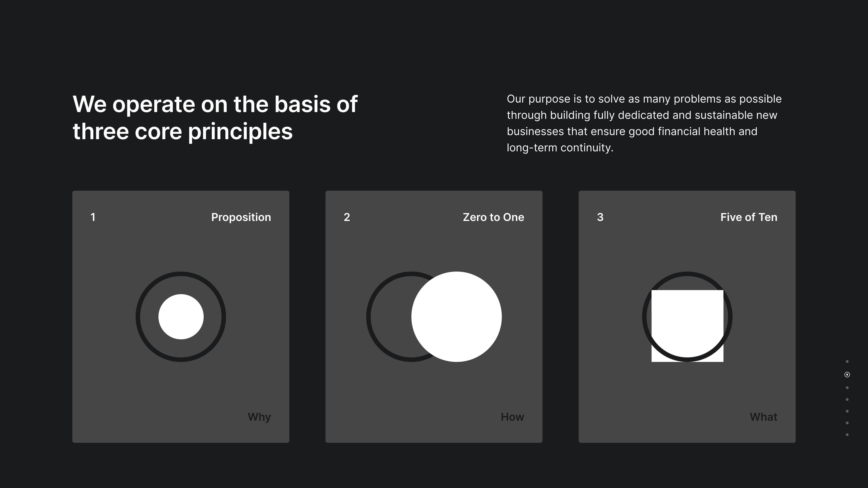This screenshot has height=488, width=868.
Task: Switch to the fifth page dot
Action: coord(847,411)
